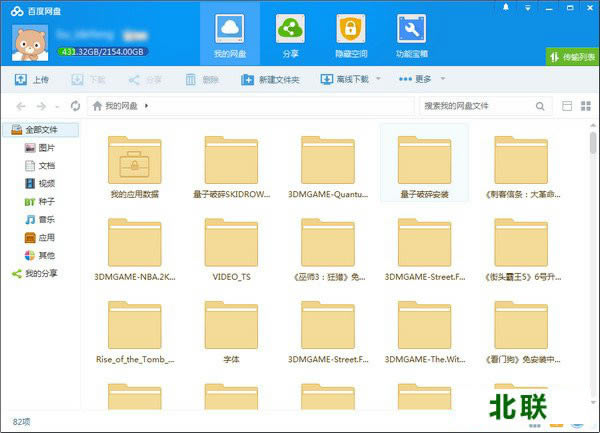Filter by 图片 in the sidebar
Viewport: 600px width, 433px height.
tap(40, 148)
